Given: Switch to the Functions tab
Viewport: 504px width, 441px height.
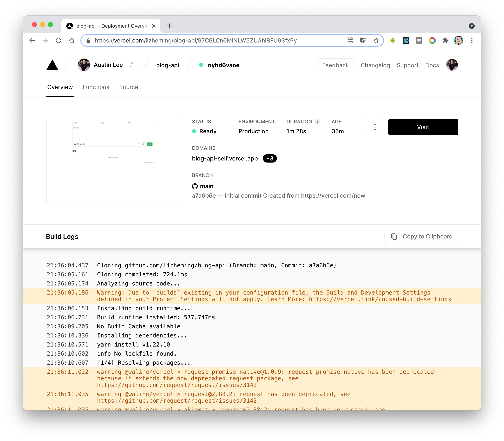Looking at the screenshot, I should [96, 87].
